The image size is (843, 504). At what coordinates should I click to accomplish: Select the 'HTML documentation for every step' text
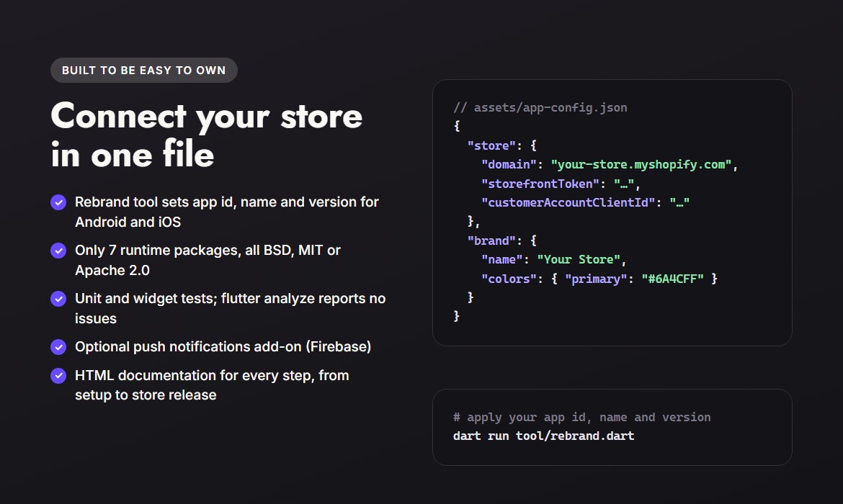(195, 375)
